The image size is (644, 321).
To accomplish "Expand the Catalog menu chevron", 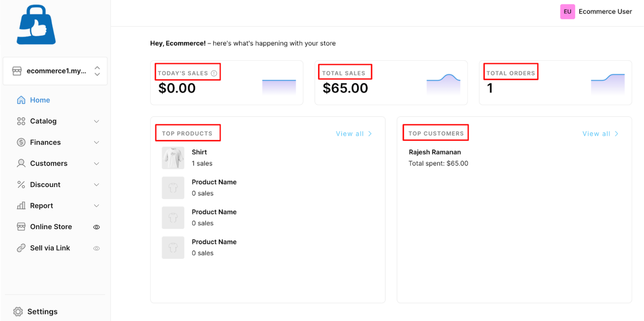I will point(97,121).
